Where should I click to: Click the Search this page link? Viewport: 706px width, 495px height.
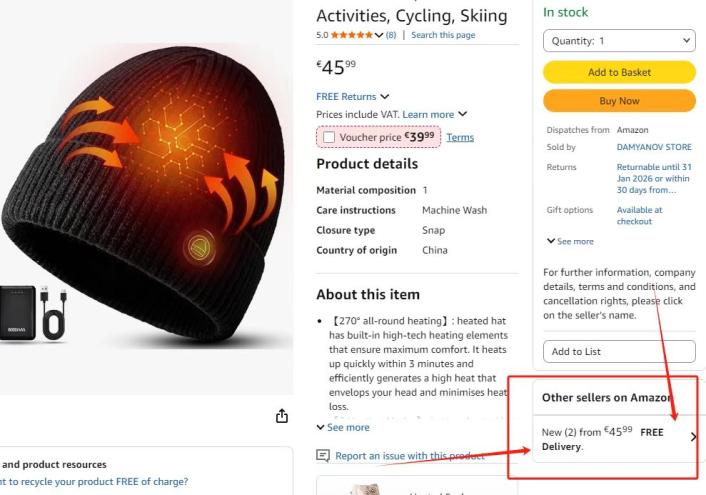click(443, 35)
